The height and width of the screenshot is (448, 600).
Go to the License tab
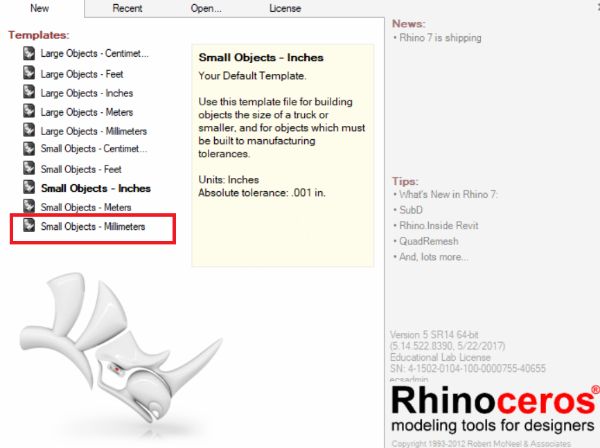[285, 8]
